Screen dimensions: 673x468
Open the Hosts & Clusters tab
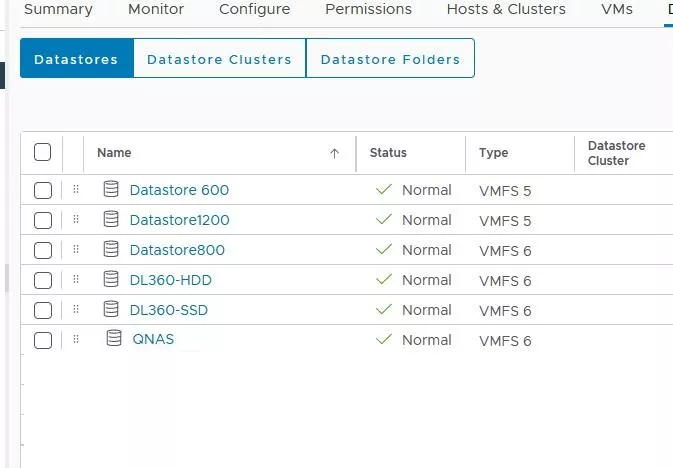click(x=506, y=9)
